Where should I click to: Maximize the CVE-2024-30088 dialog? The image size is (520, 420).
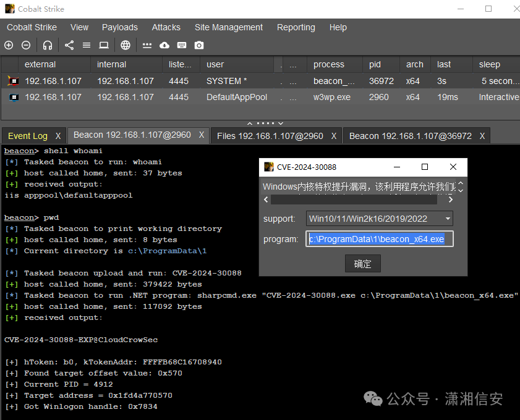click(425, 167)
